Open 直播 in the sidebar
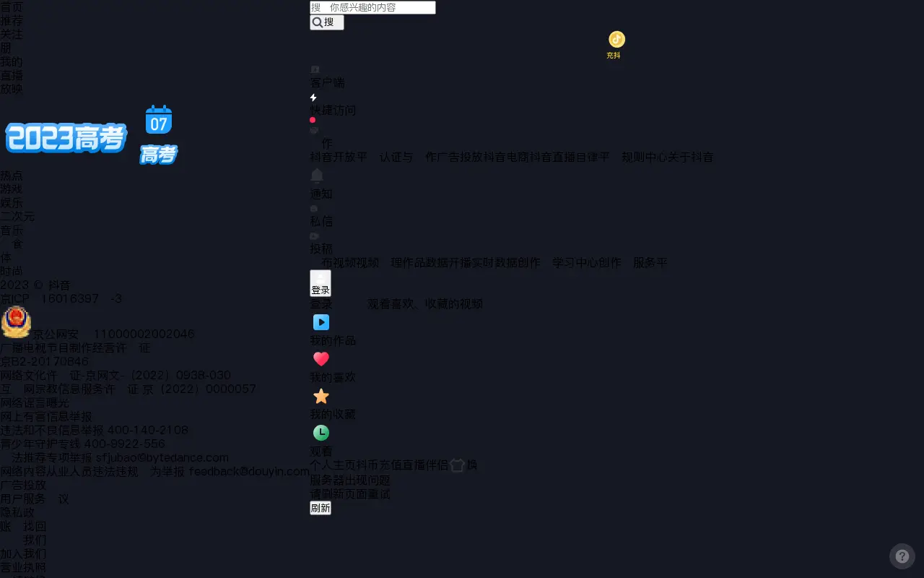924x578 pixels. tap(12, 76)
